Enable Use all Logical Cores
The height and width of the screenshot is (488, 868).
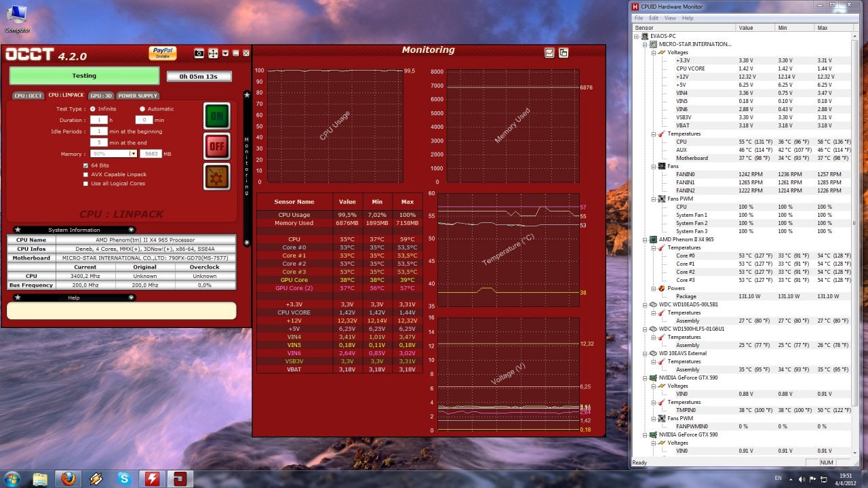click(85, 184)
